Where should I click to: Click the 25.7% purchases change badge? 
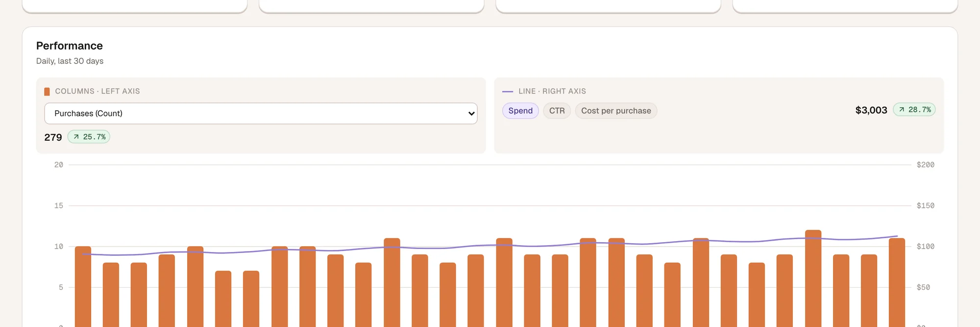pyautogui.click(x=89, y=137)
